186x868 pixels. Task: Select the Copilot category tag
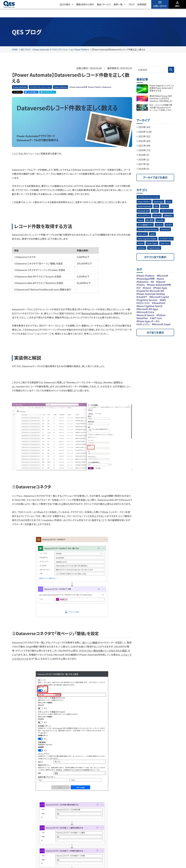(155, 211)
